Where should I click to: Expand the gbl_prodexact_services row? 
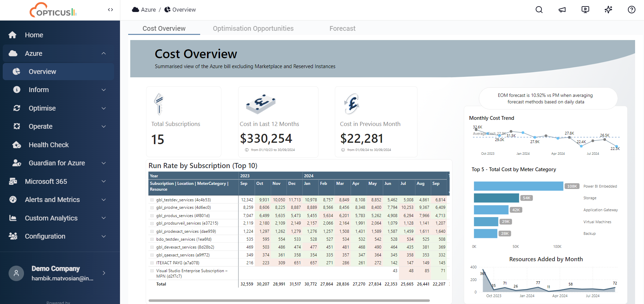pos(152,231)
